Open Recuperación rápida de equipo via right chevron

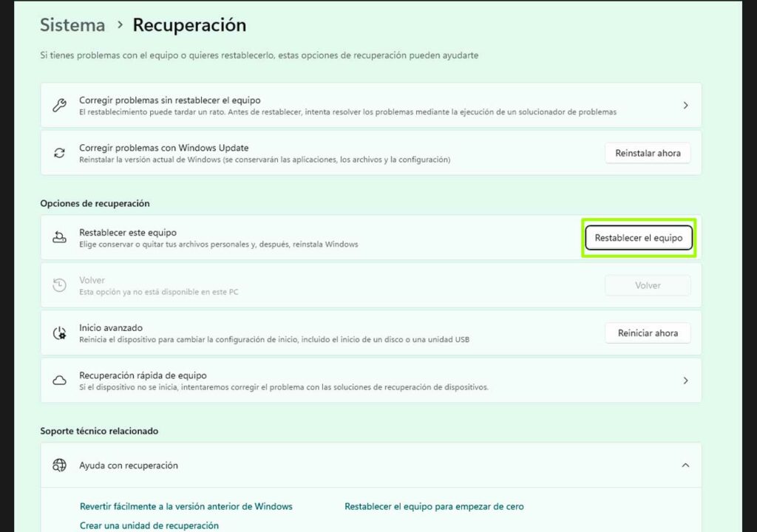click(685, 381)
